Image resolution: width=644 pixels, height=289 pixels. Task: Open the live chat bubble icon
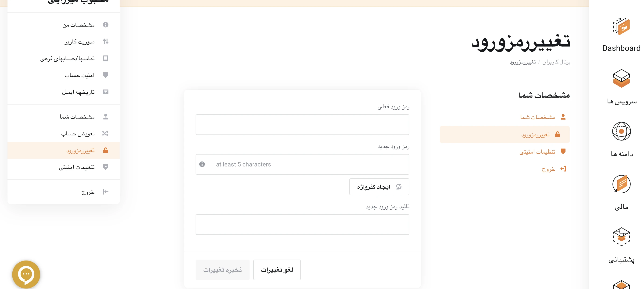tap(26, 274)
